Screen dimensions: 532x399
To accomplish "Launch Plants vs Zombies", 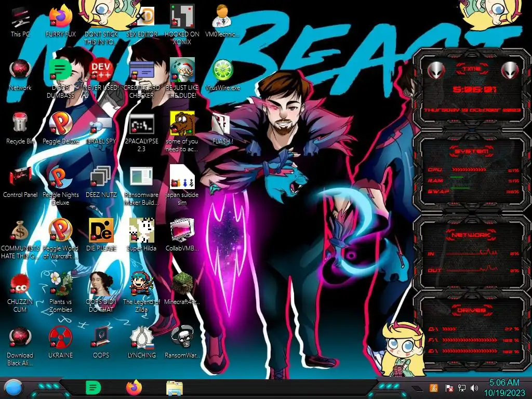I will (60, 292).
